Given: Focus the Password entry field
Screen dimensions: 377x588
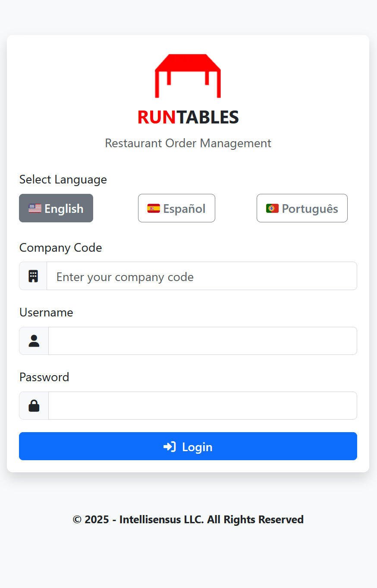Looking at the screenshot, I should tap(202, 406).
